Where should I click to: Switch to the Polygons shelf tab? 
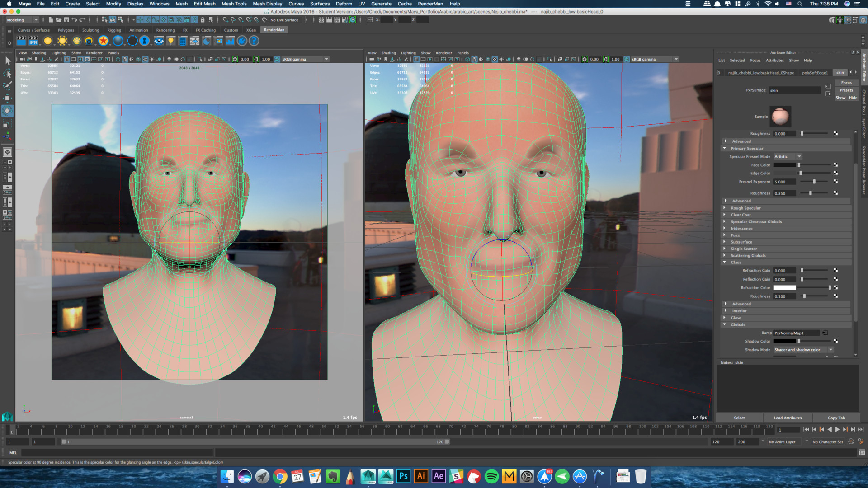pos(66,30)
